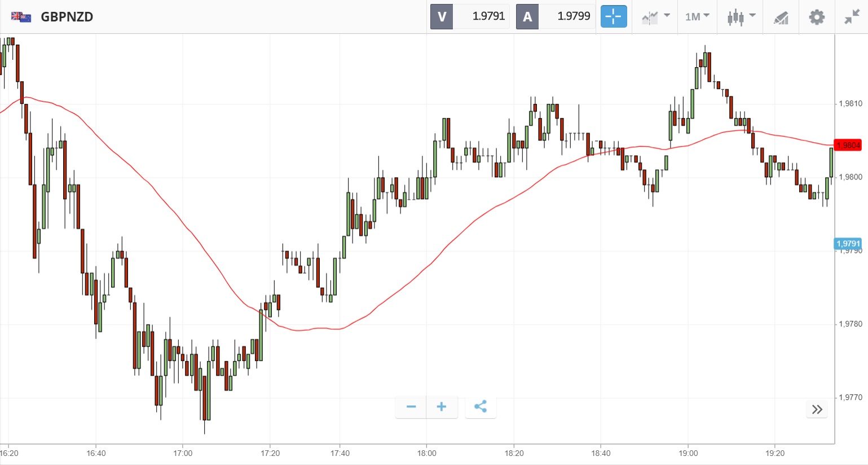The width and height of the screenshot is (868, 465).
Task: Collapse chart with the shrink arrows icon
Action: tap(851, 17)
